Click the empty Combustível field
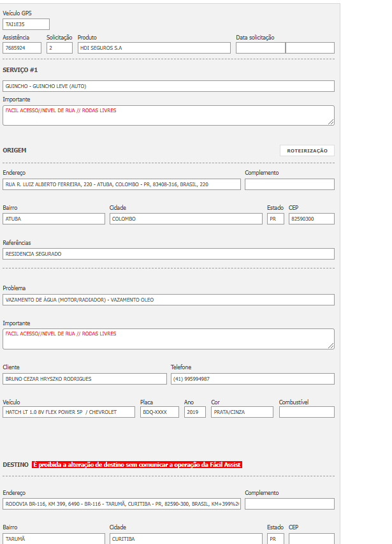 307,412
